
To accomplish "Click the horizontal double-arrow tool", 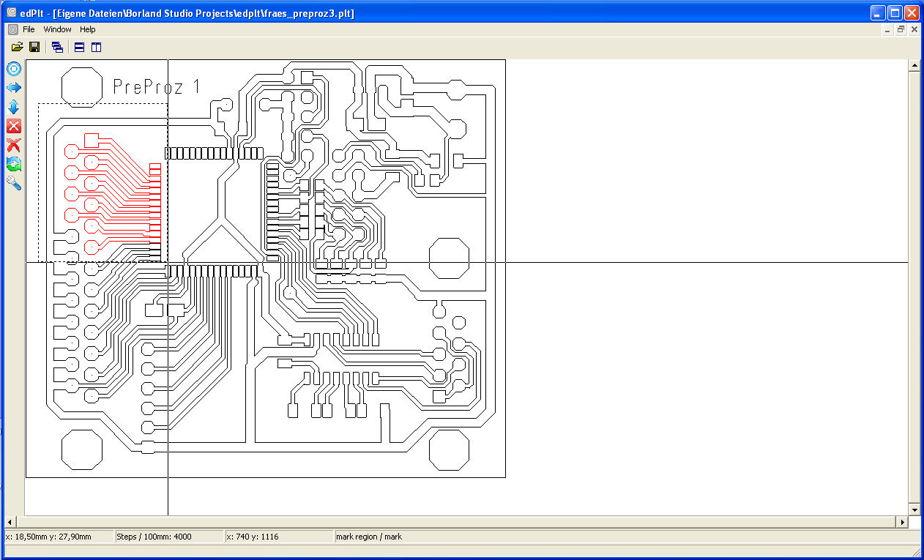I will tap(14, 88).
